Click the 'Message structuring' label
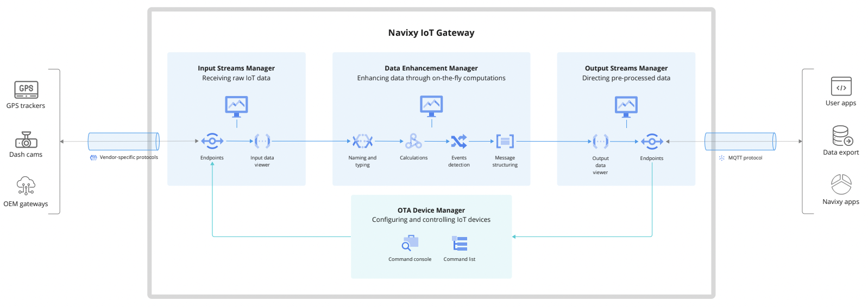 point(505,161)
